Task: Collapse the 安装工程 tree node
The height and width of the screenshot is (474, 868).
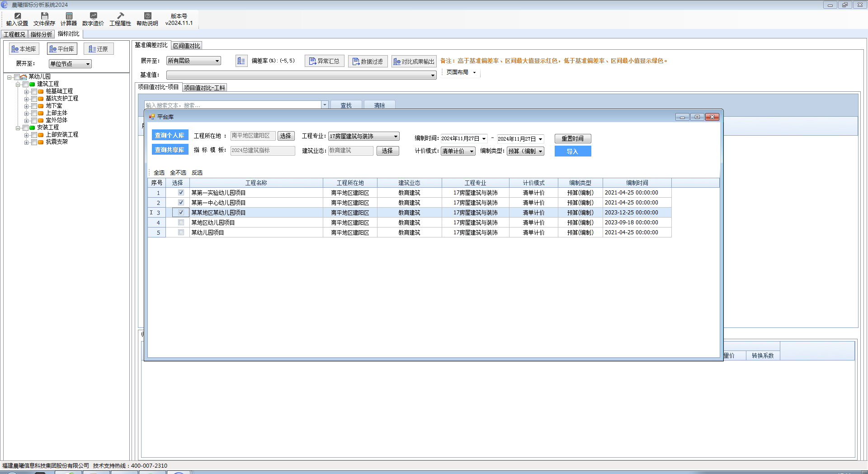Action: coord(18,128)
